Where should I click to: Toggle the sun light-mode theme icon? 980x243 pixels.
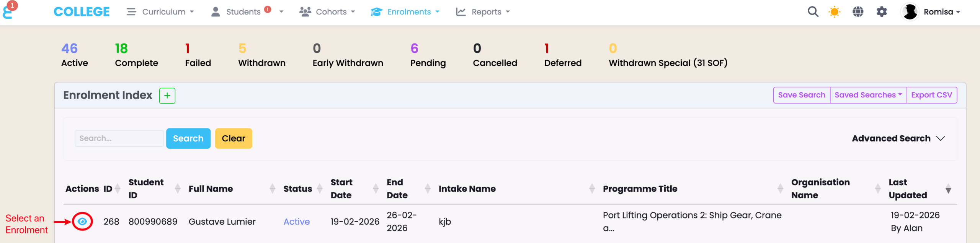(x=835, y=12)
